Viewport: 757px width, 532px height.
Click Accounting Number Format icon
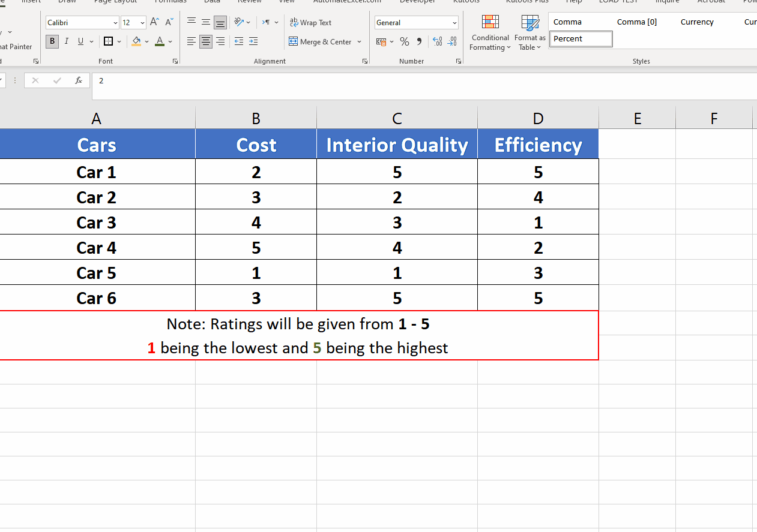pos(381,41)
